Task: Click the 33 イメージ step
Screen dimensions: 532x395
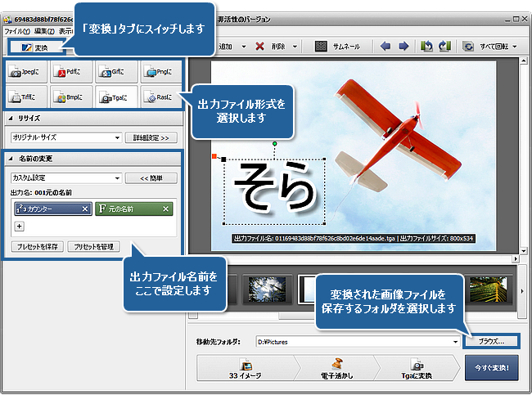Action: tap(246, 368)
